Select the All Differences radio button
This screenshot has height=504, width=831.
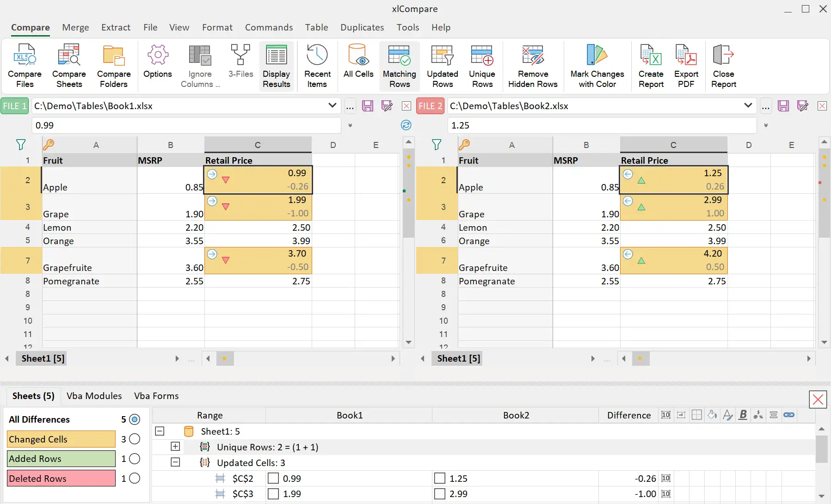coord(135,419)
